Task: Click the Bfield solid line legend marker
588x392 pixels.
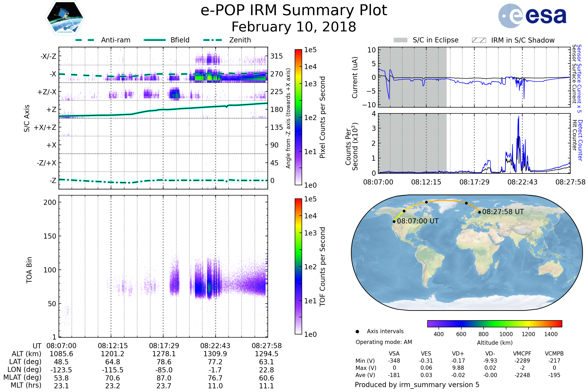Action: click(x=155, y=40)
